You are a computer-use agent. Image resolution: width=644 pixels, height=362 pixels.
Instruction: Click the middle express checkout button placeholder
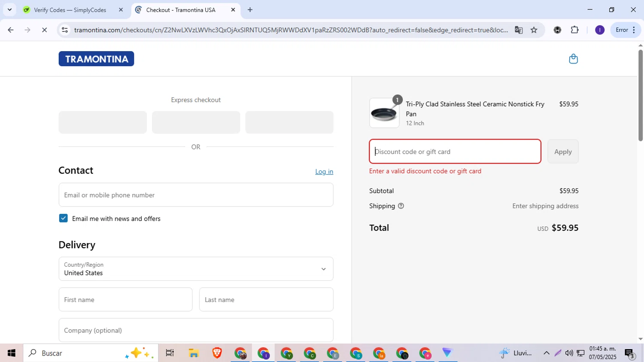click(x=196, y=122)
